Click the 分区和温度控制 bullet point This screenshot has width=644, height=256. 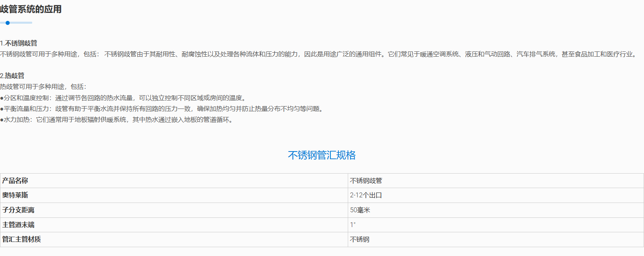[123, 98]
